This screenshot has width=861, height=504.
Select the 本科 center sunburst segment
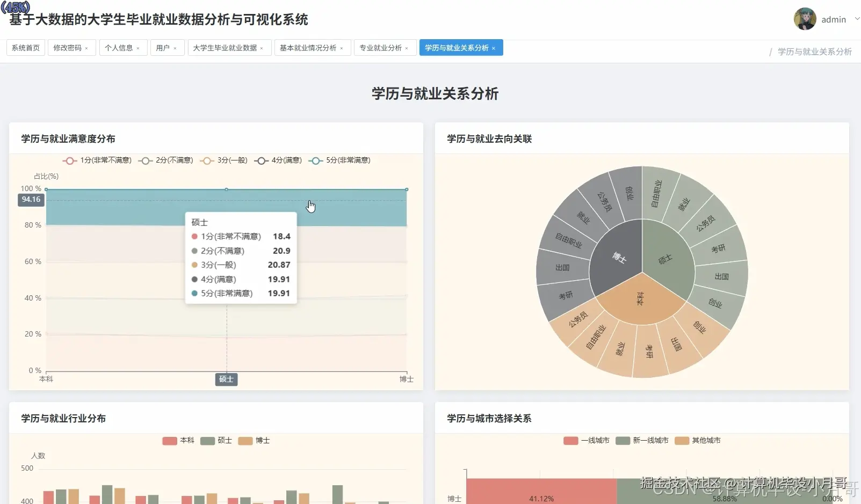click(x=641, y=300)
